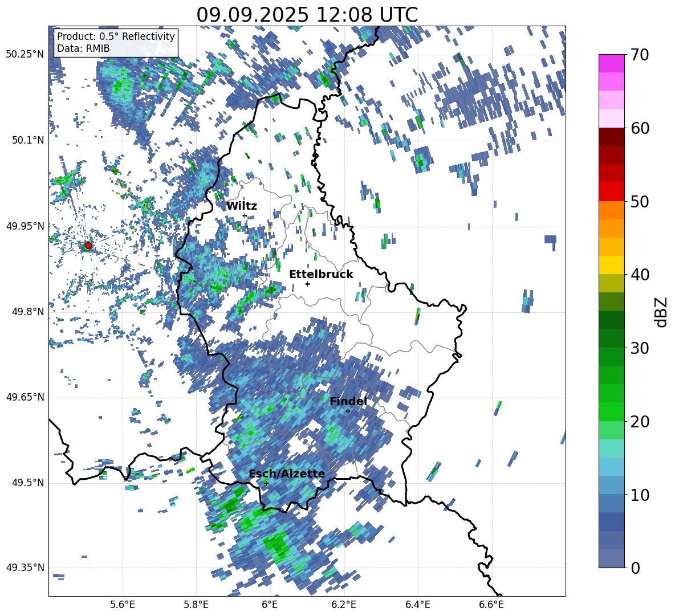Click the 49.8°N latitude label
The width and height of the screenshot is (675, 616).
point(27,312)
